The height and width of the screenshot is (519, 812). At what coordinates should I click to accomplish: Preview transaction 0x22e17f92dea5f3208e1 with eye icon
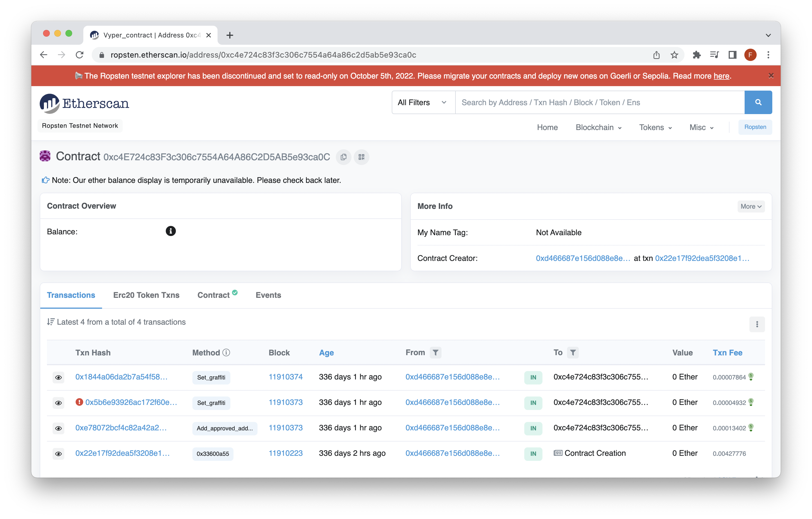(x=58, y=454)
